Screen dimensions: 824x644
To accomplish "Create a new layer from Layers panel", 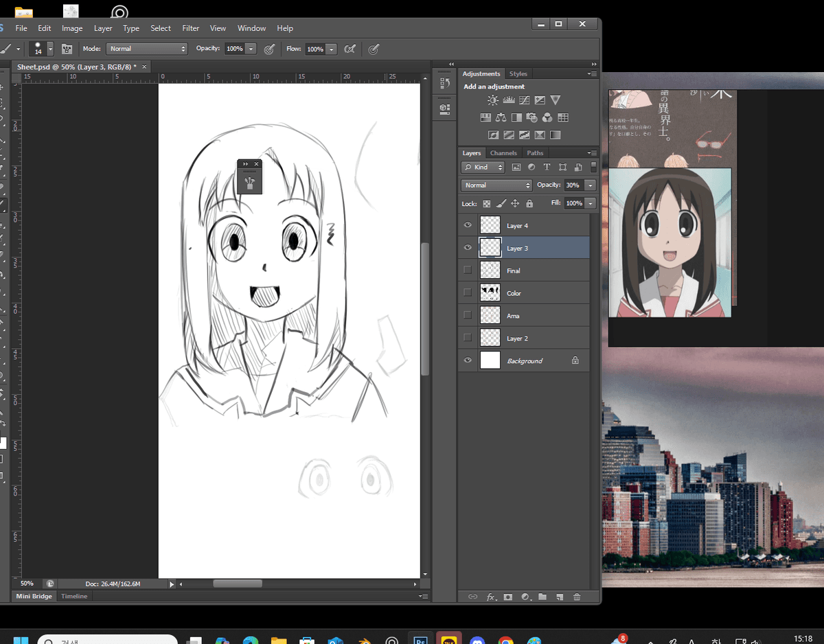I will (560, 597).
